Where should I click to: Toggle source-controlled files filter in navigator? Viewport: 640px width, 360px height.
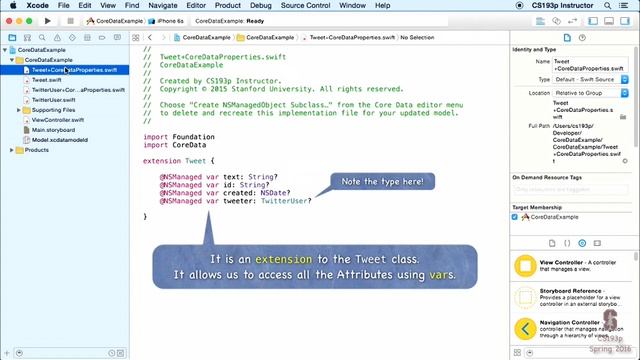coord(120,353)
